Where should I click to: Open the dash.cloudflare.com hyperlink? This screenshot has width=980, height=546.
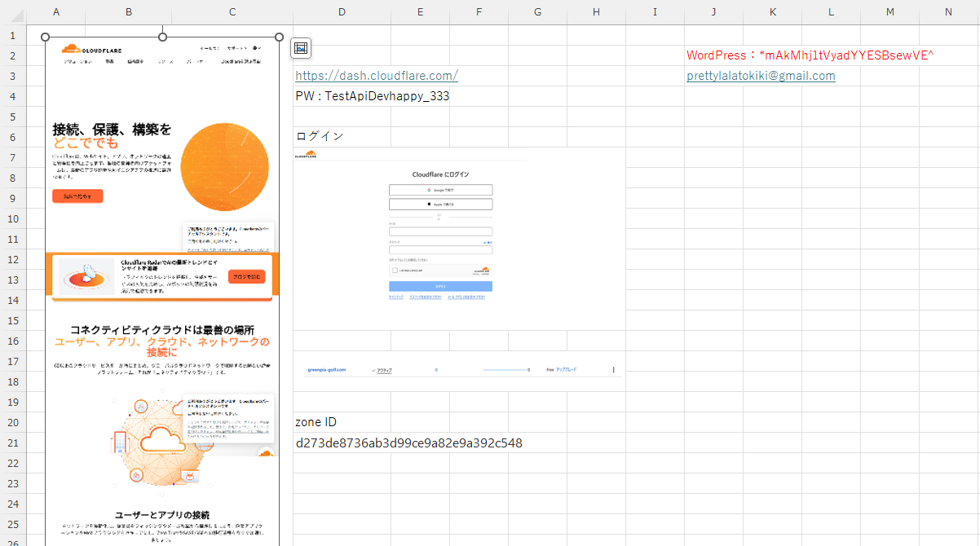coord(376,76)
